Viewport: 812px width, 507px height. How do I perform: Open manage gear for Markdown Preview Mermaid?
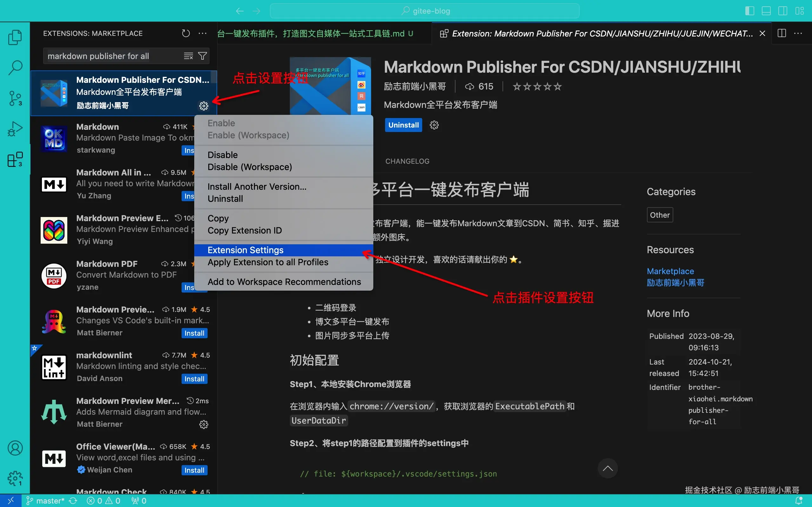(x=203, y=425)
